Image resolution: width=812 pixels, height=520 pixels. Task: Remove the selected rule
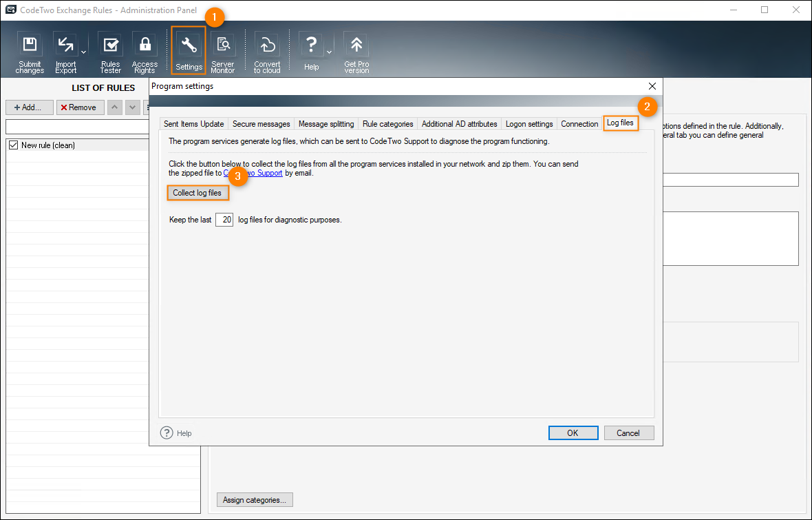tap(81, 107)
